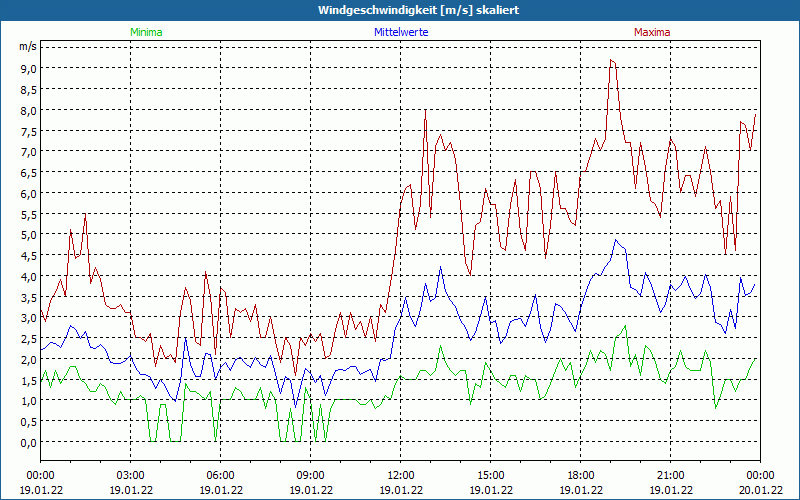The height and width of the screenshot is (500, 800).
Task: Click the "15:00" time axis label
Action: point(490,476)
